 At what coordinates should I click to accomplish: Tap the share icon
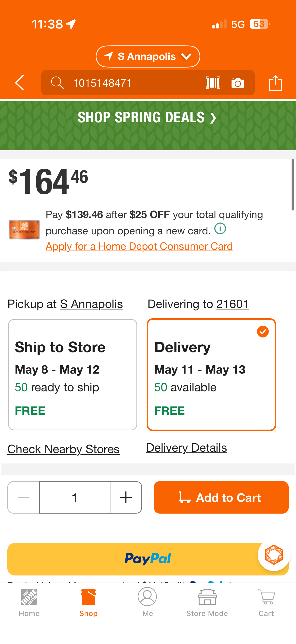tap(275, 83)
